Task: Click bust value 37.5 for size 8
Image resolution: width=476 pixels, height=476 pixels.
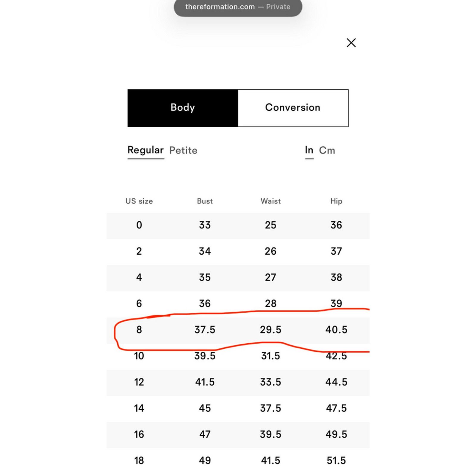Action: pos(205,330)
